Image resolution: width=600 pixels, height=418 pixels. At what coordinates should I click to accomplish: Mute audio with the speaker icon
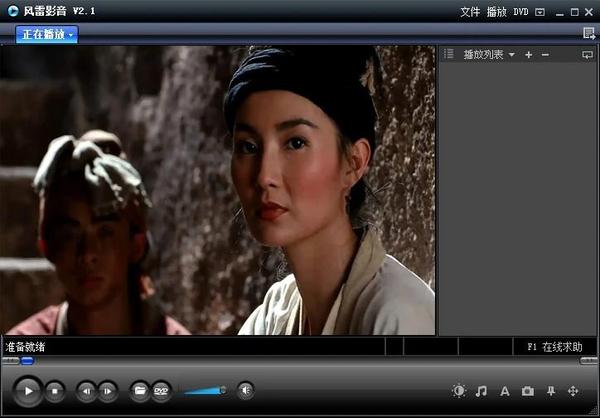click(x=245, y=390)
